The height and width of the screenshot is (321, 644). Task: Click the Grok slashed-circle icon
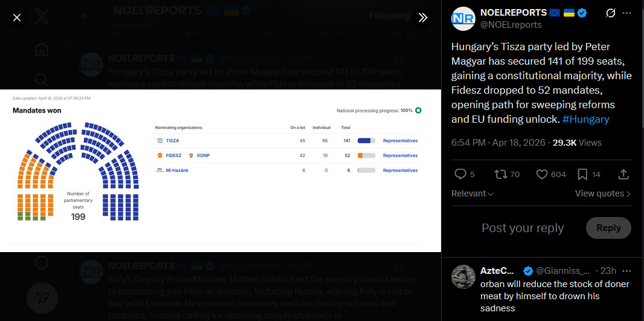tap(610, 13)
